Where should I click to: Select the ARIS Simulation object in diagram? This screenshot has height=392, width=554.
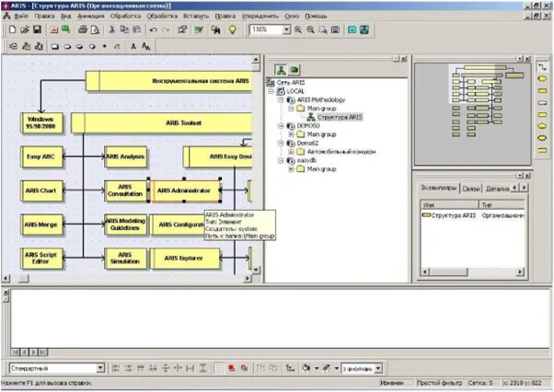coord(125,259)
